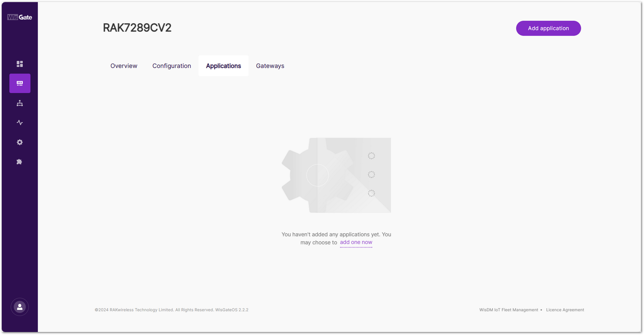Click the add one now link
Image resolution: width=644 pixels, height=335 pixels.
[x=356, y=242]
